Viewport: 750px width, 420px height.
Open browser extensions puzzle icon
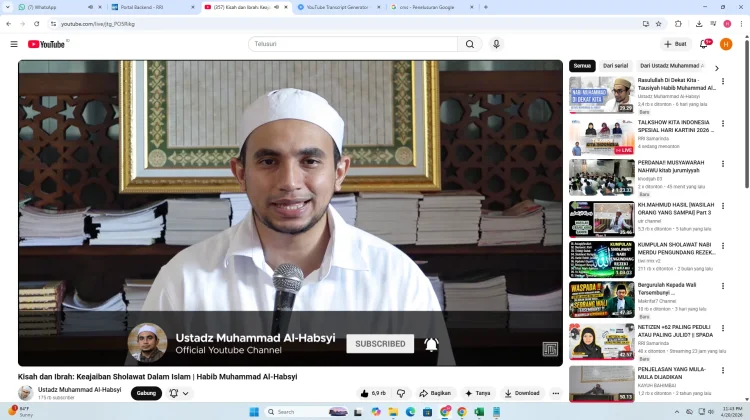pos(678,23)
